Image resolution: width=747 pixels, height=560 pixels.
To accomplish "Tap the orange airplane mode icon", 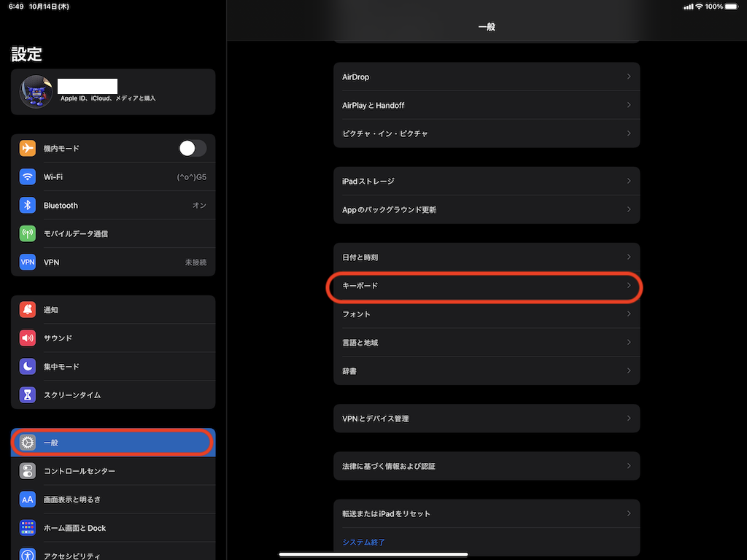I will (28, 148).
